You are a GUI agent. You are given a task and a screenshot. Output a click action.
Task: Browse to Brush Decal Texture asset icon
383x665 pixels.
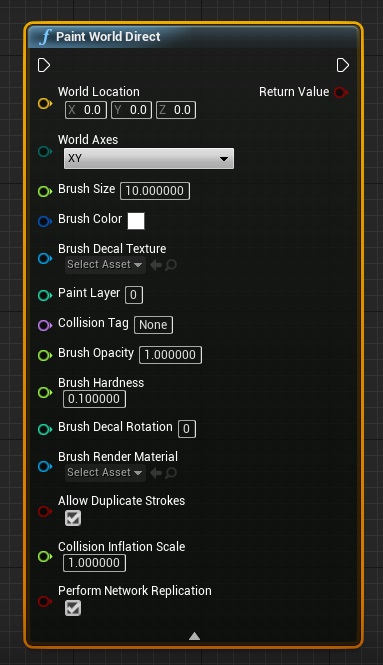[171, 265]
